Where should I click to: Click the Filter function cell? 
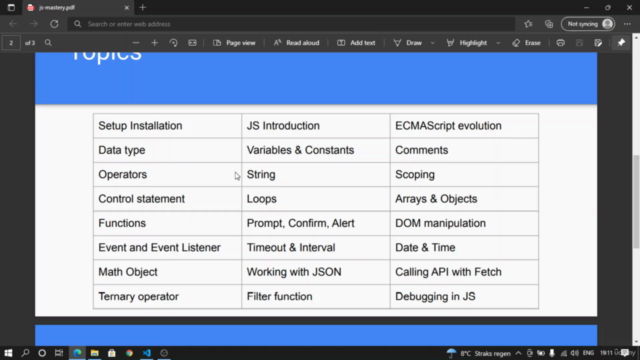click(x=316, y=296)
